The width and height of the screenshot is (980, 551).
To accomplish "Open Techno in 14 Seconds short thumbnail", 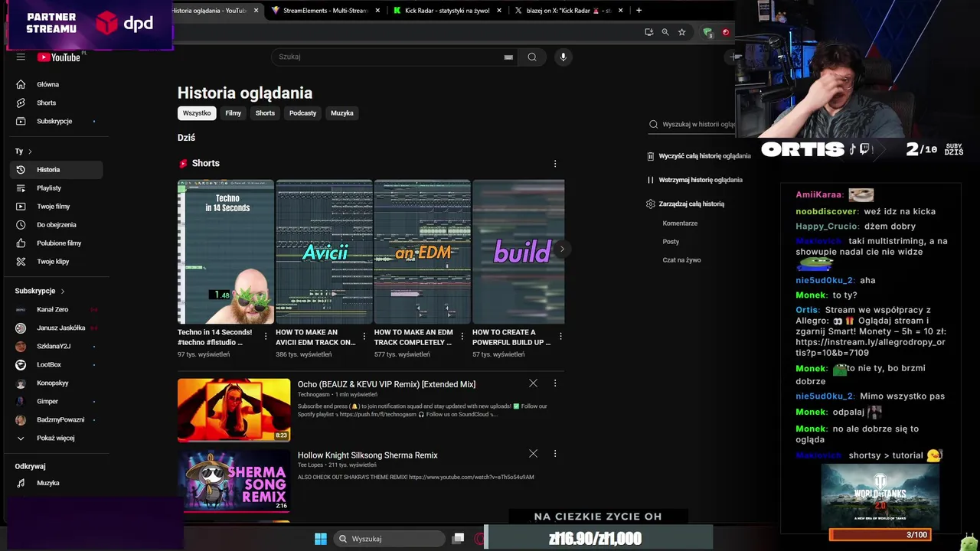I will point(226,252).
